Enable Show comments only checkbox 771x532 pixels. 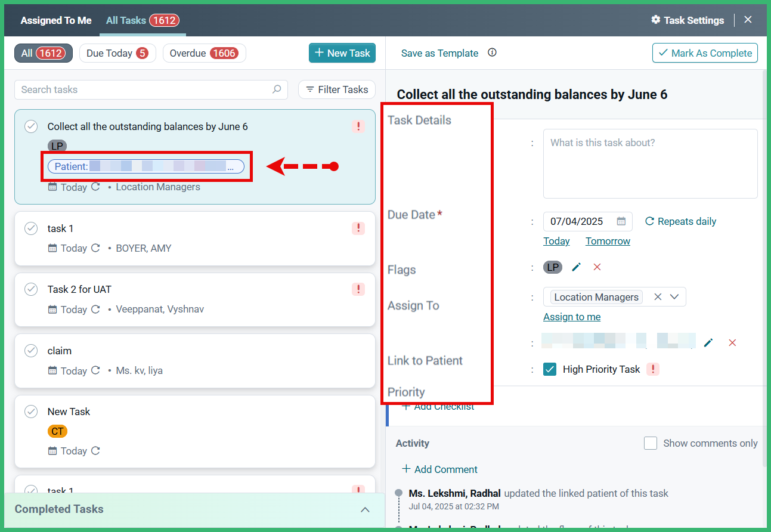click(651, 443)
